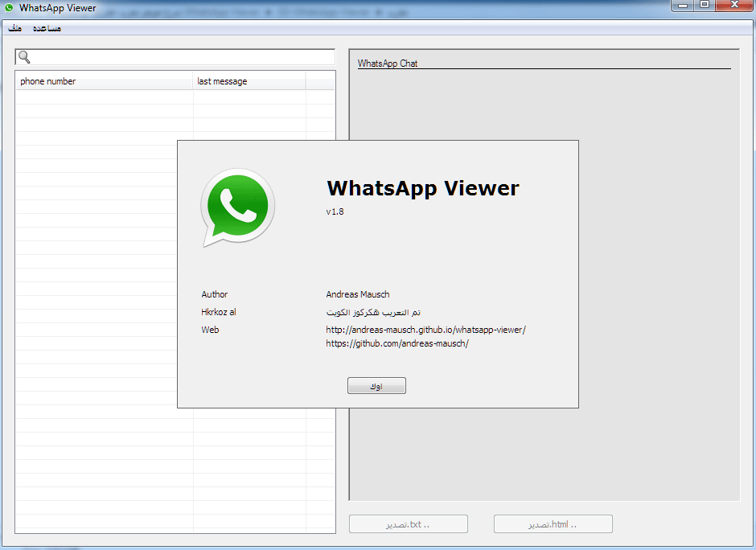
Task: Click the "WhatsApp Viewer" dialog heading
Action: pyautogui.click(x=423, y=188)
